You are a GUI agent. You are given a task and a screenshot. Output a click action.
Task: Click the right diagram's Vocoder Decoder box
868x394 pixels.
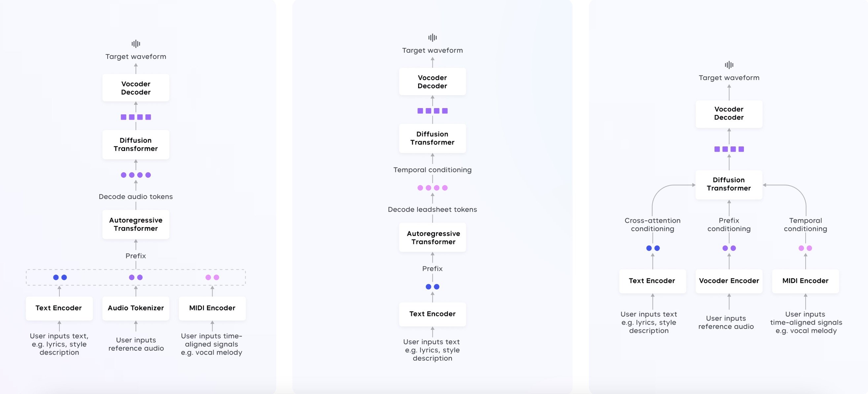click(x=729, y=114)
